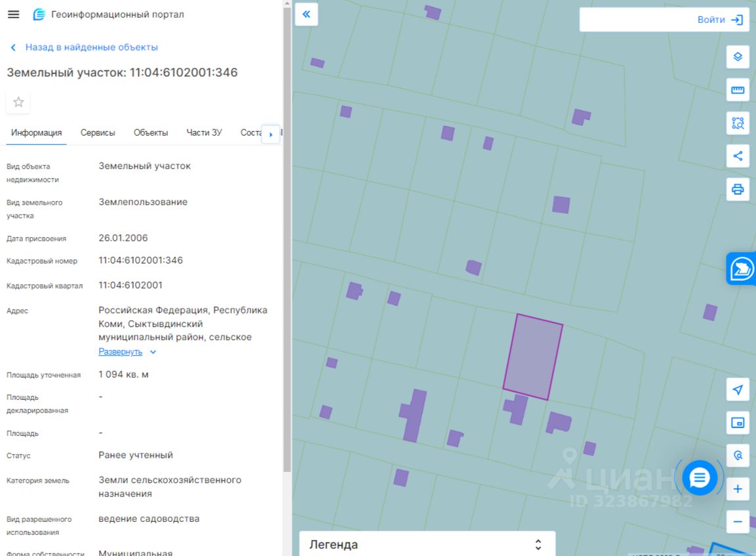Open the chat support bubble

click(x=699, y=478)
